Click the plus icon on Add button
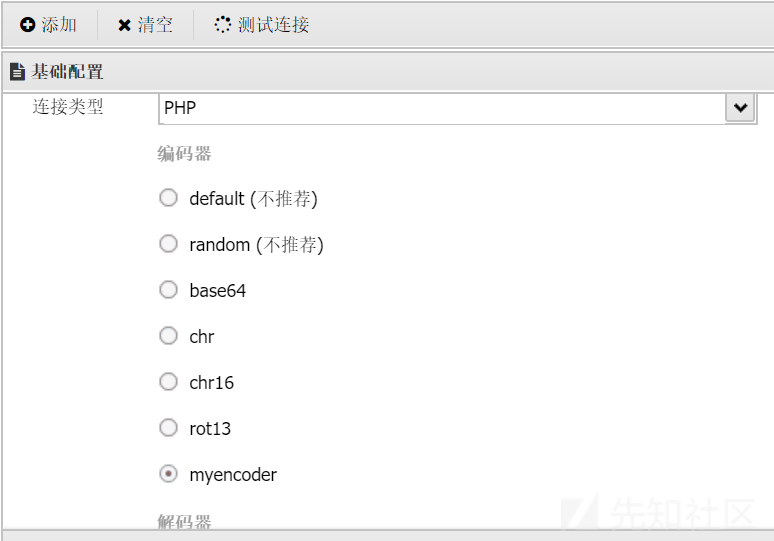Image resolution: width=774 pixels, height=541 pixels. point(28,25)
